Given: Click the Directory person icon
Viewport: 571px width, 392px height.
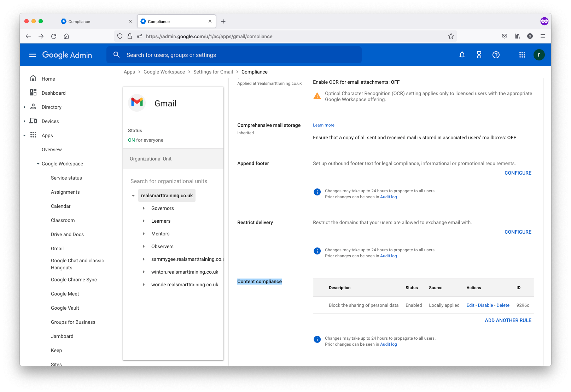Looking at the screenshot, I should coord(33,107).
